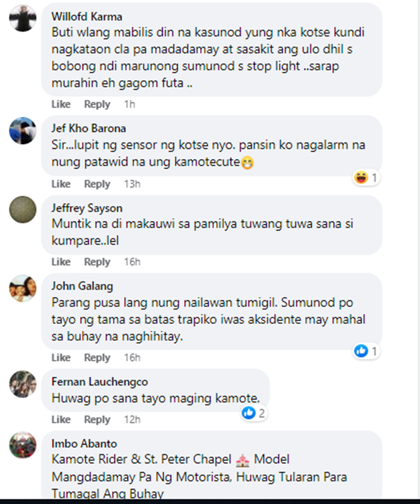Open Fernan Lauchengco's avatar
The image size is (420, 504).
pyautogui.click(x=22, y=384)
